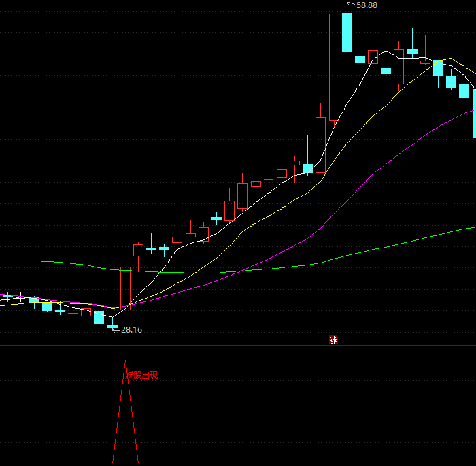Viewport: 476px width, 466px height.
Task: Click the 58.88 high price label
Action: [x=367, y=5]
